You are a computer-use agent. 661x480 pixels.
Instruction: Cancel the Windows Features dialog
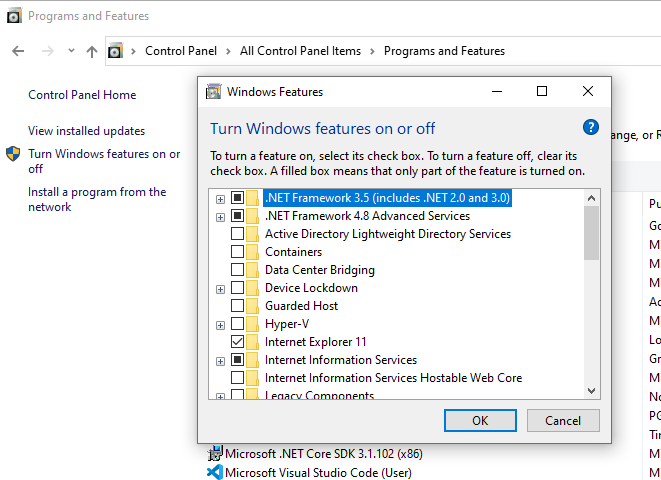[x=563, y=421]
